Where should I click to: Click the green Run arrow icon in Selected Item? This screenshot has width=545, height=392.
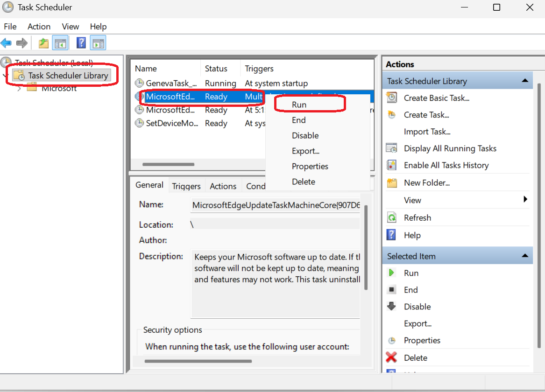[391, 273]
